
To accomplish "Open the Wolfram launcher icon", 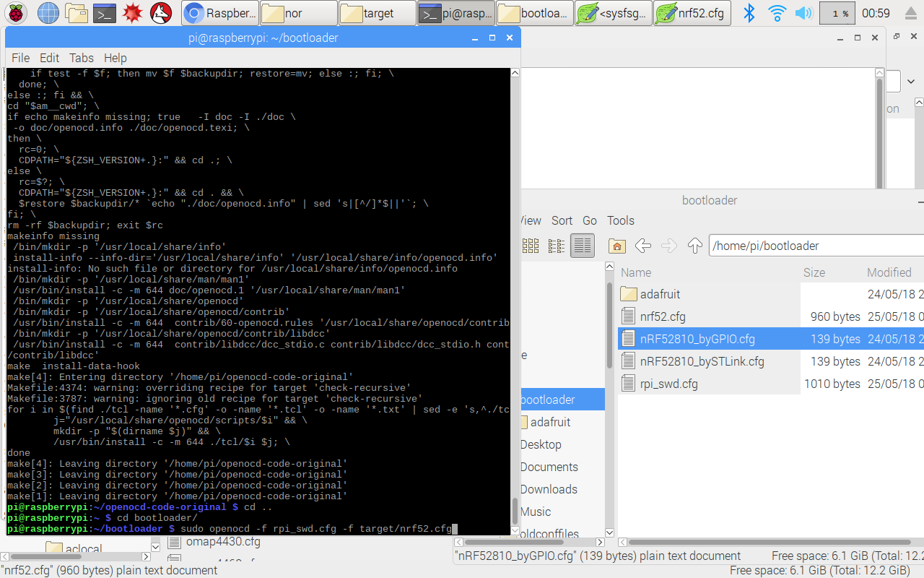I will pyautogui.click(x=161, y=13).
